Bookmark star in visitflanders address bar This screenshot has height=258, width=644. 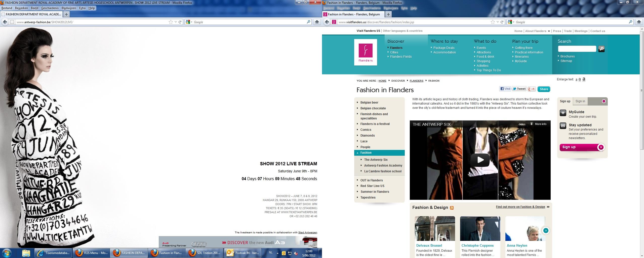(x=493, y=22)
